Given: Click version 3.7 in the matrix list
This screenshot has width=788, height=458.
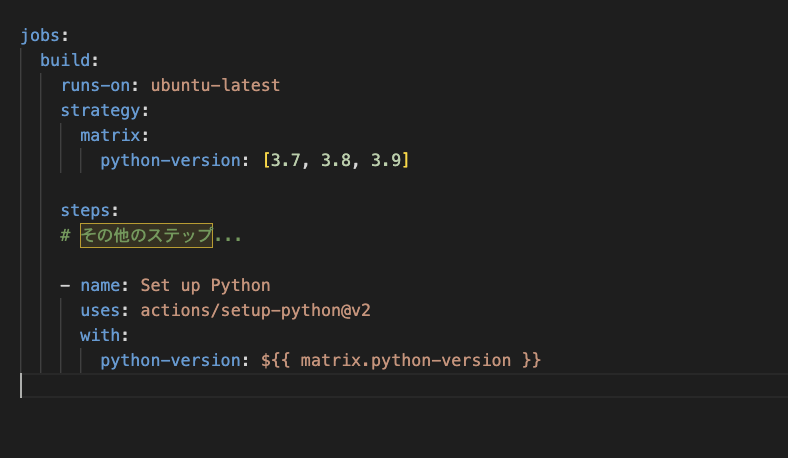Looking at the screenshot, I should (x=284, y=160).
